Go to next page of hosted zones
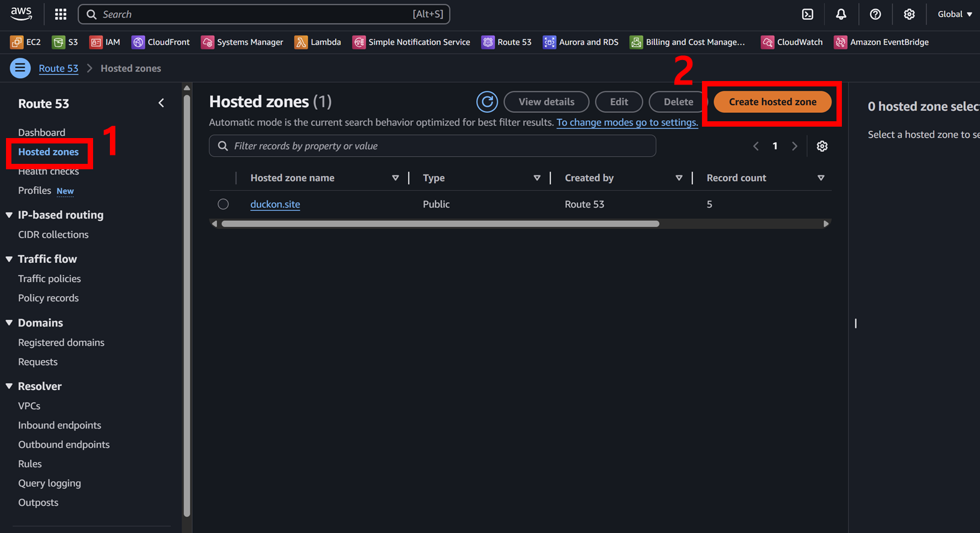The width and height of the screenshot is (980, 533). pos(794,146)
